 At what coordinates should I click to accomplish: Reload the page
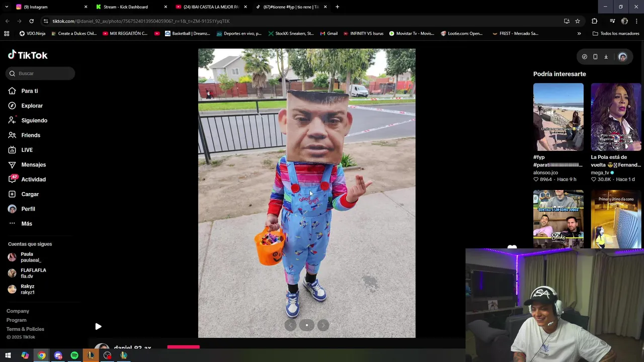pyautogui.click(x=31, y=21)
